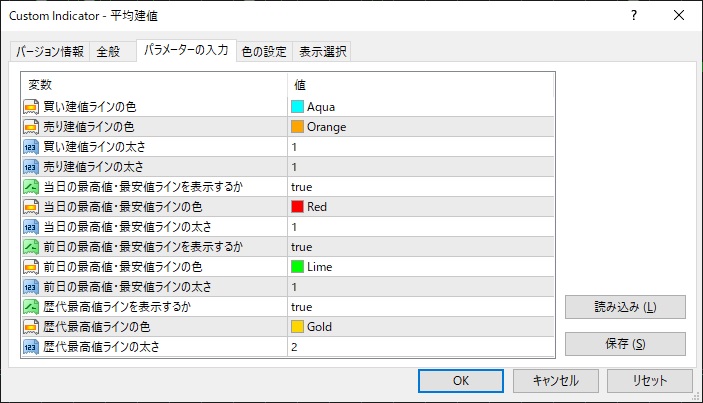Click the Gold color swatch
The width and height of the screenshot is (703, 403).
[297, 327]
